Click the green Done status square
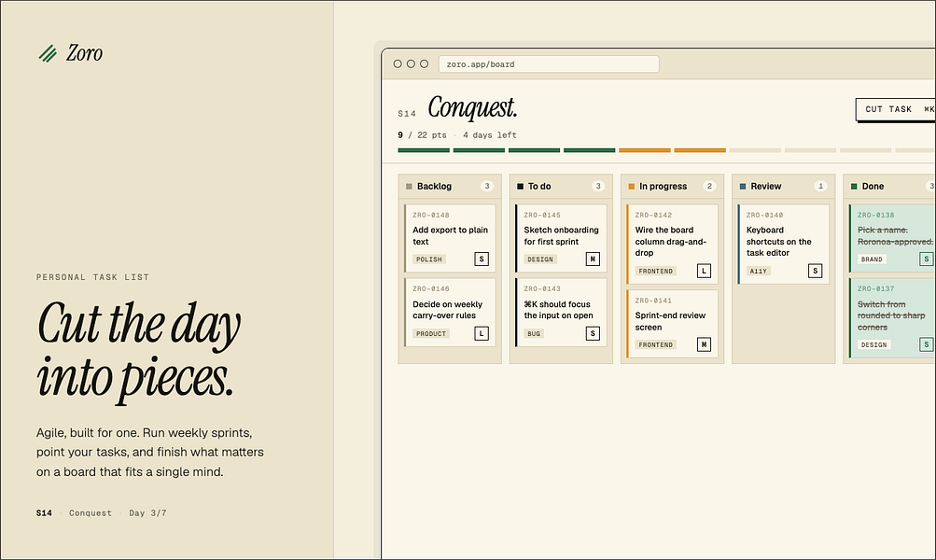This screenshot has height=560, width=936. 854,187
